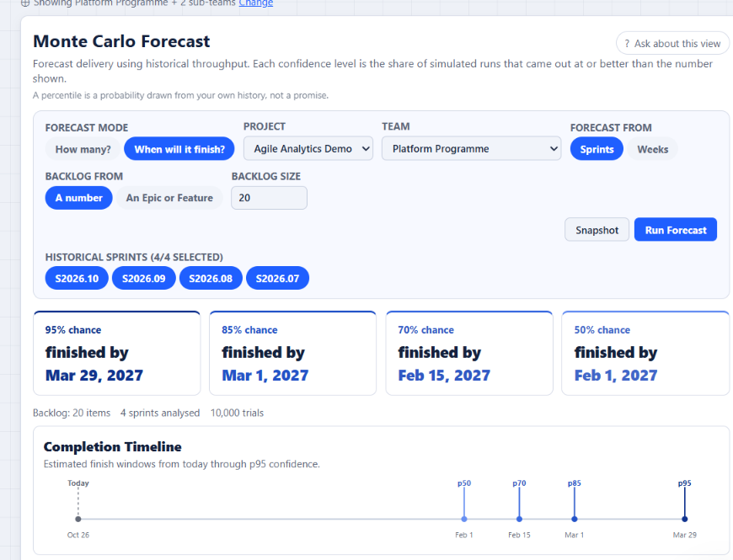Open the Project dropdown Agile Analytics Demo
Viewport: 733px width, 560px height.
[308, 148]
